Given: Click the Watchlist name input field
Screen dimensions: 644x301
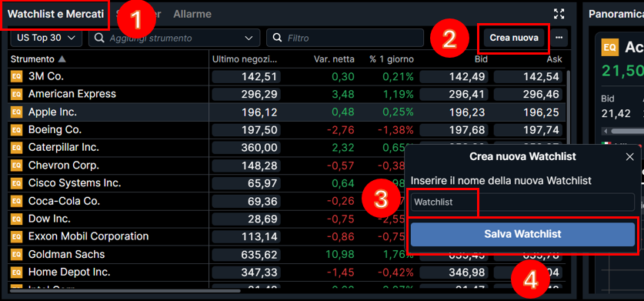Looking at the screenshot, I should (x=522, y=202).
